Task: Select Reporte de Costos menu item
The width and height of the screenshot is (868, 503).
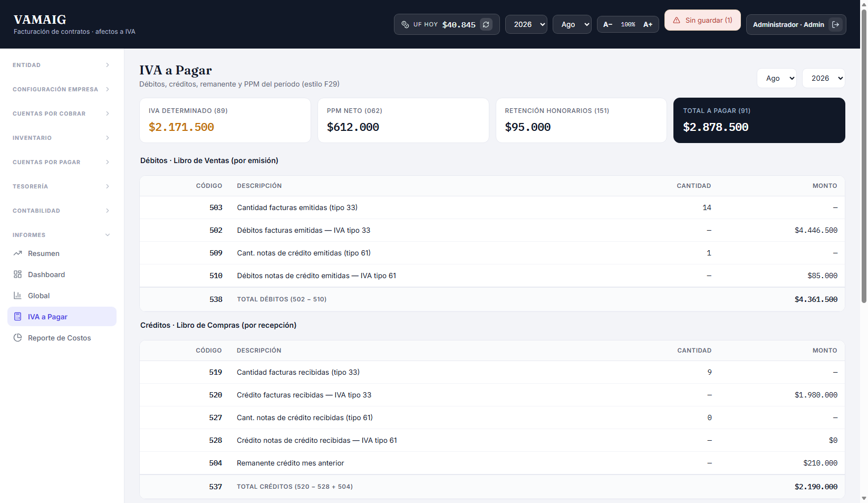Action: click(x=62, y=338)
